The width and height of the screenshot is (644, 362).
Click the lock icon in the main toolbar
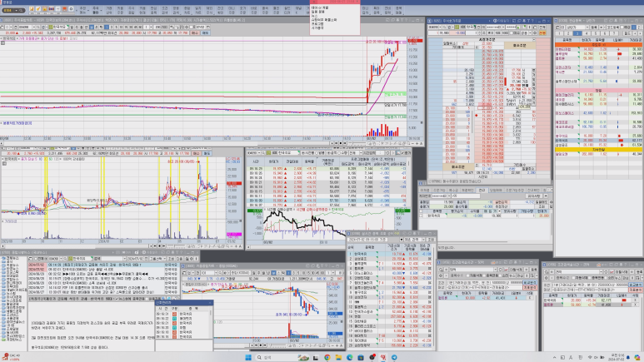coord(44,9)
